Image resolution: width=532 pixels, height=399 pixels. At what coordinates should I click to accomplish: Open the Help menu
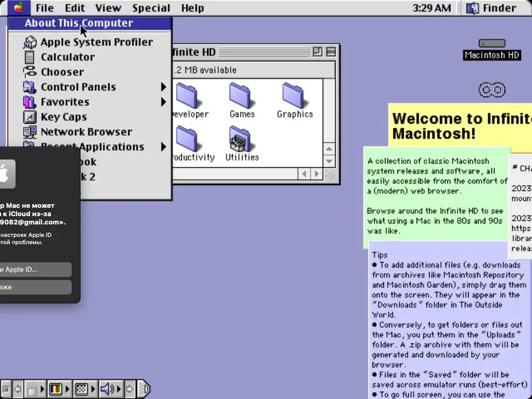click(x=192, y=8)
